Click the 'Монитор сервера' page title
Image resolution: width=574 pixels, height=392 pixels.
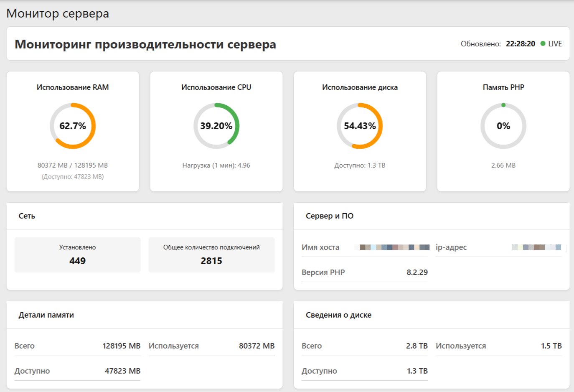58,13
